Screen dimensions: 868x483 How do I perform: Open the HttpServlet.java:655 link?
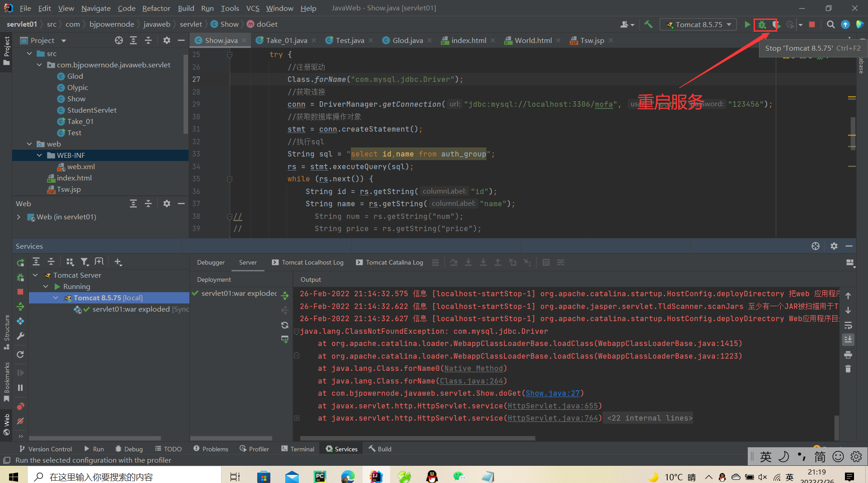click(x=552, y=406)
